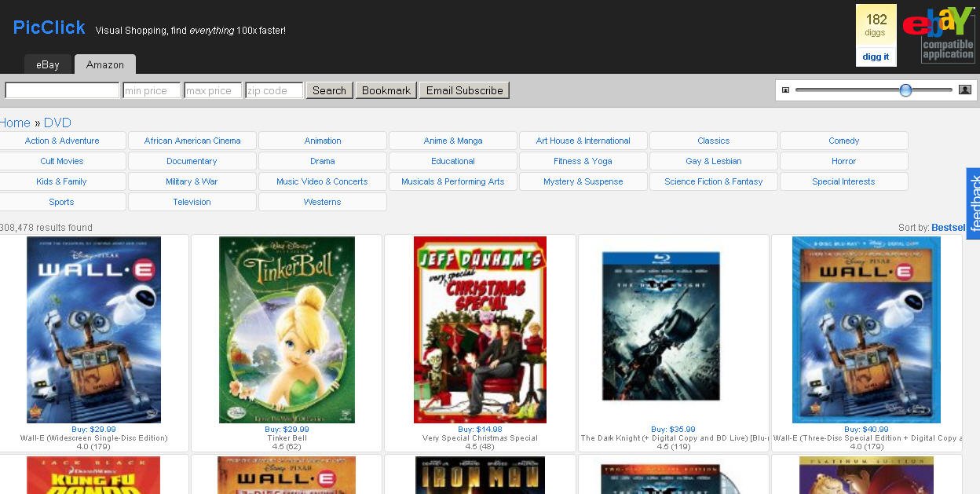Open the Special Interests category
980x494 pixels.
coord(844,181)
